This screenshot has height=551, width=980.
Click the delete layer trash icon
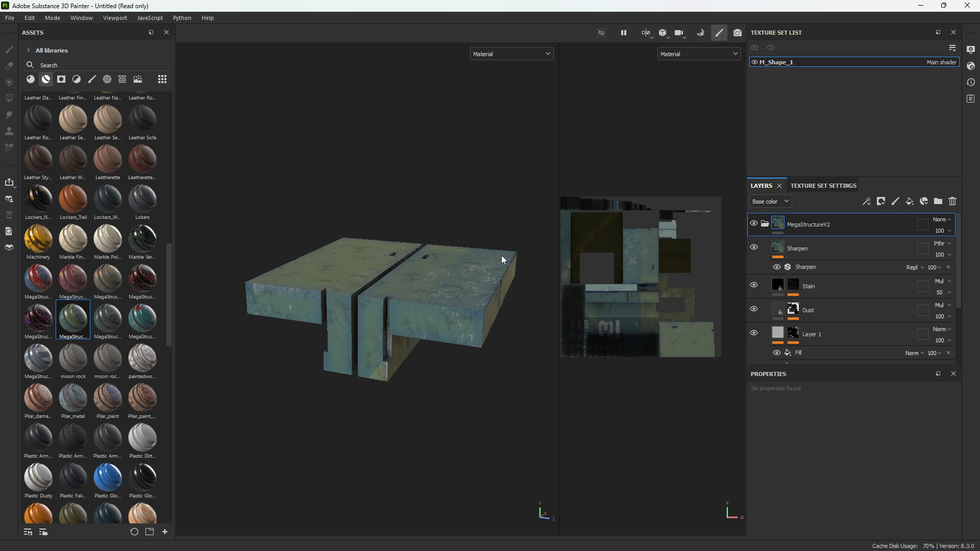tap(952, 202)
